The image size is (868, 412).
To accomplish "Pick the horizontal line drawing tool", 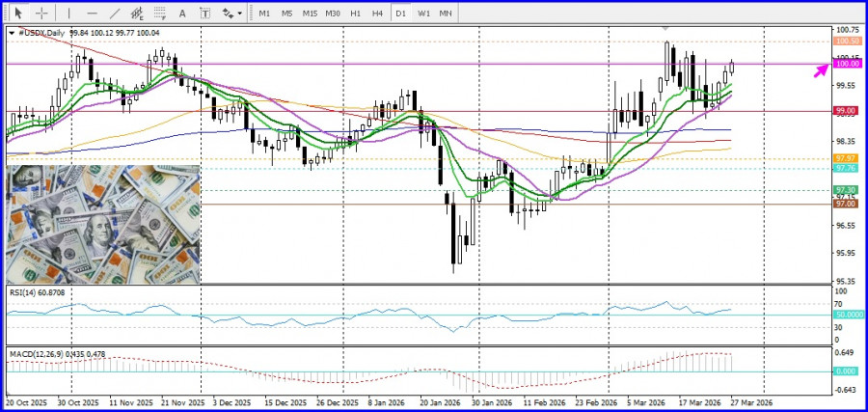I will coord(93,14).
